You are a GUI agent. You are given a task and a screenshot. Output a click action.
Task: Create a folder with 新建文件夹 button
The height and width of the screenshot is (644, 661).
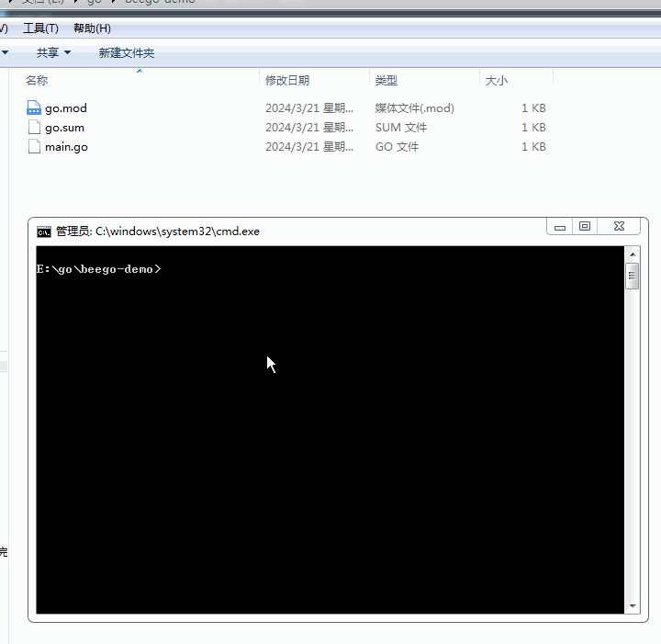point(127,52)
